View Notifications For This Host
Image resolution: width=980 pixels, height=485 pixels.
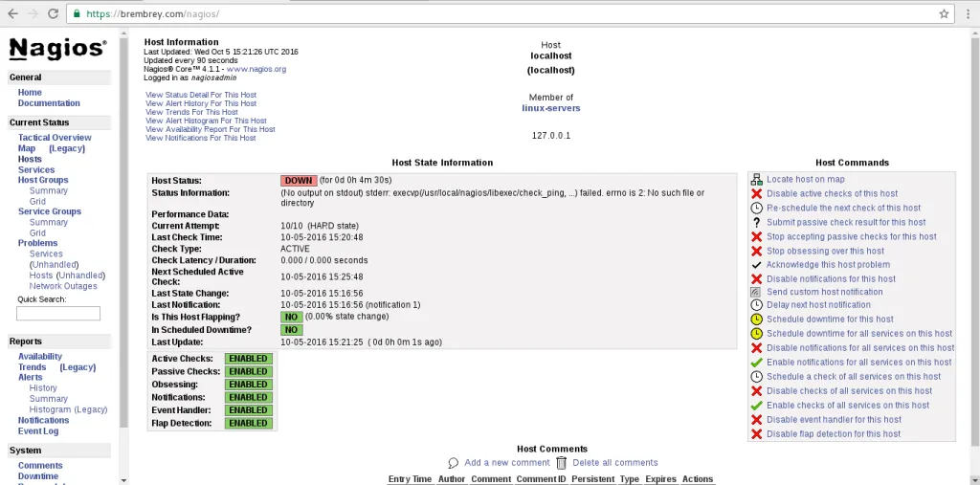200,138
